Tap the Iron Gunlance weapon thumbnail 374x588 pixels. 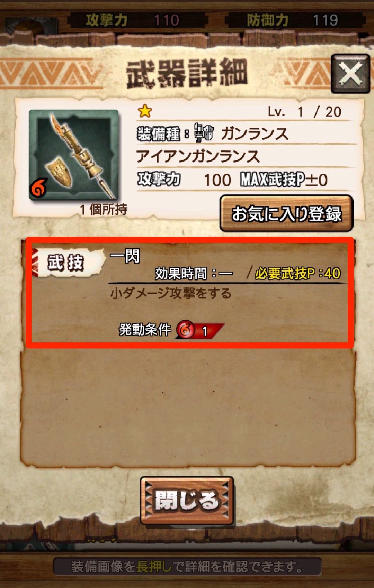[74, 155]
